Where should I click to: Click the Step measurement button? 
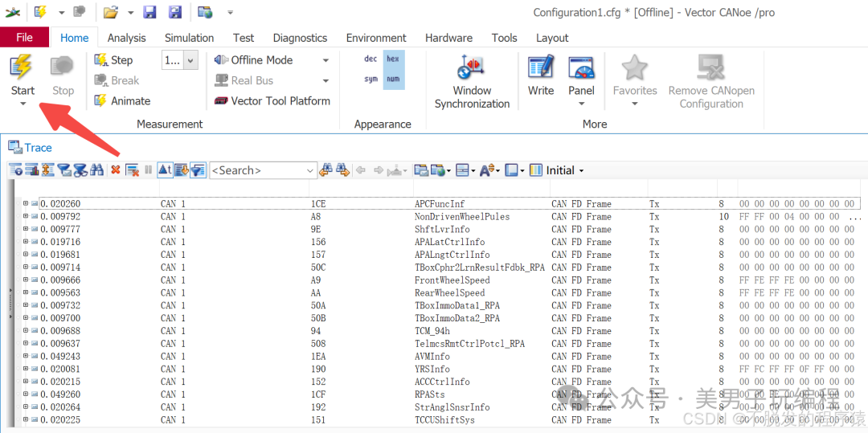click(113, 59)
